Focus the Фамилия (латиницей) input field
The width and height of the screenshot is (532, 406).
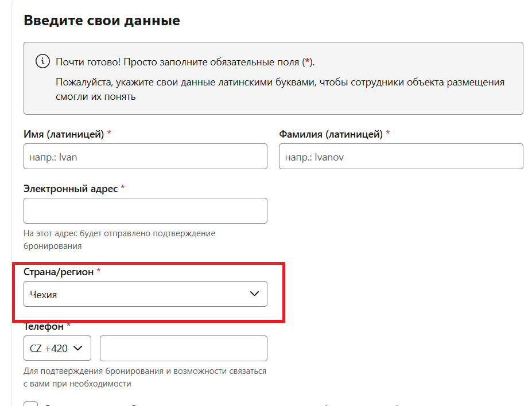[x=401, y=157]
